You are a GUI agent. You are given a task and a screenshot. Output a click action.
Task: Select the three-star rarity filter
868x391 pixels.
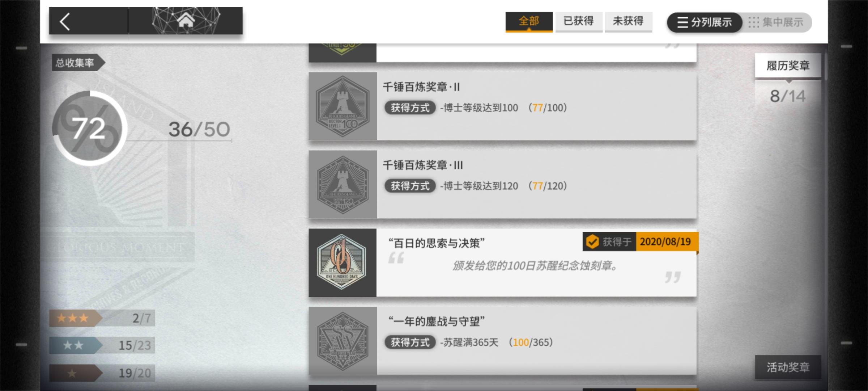tap(102, 318)
